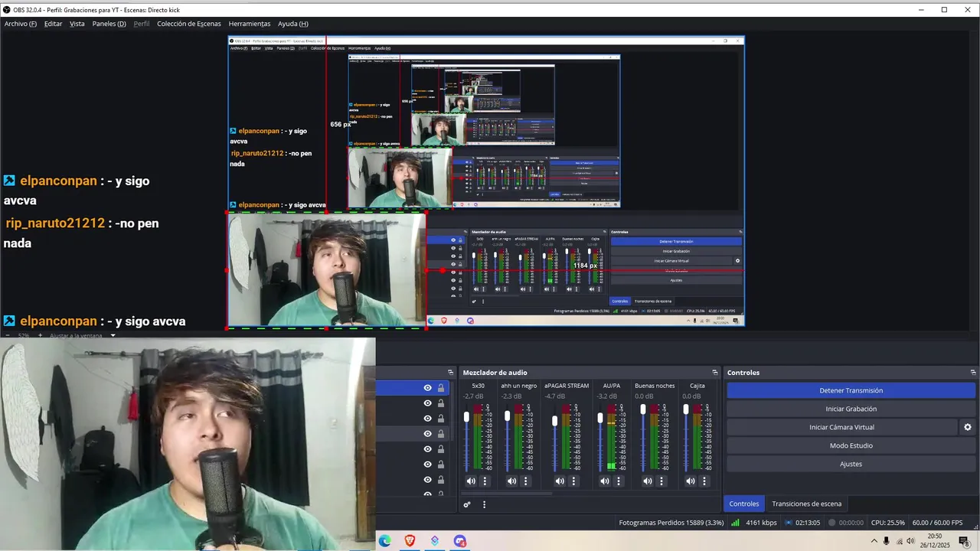Open the Vista menu
The width and height of the screenshot is (980, 551).
click(x=77, y=24)
